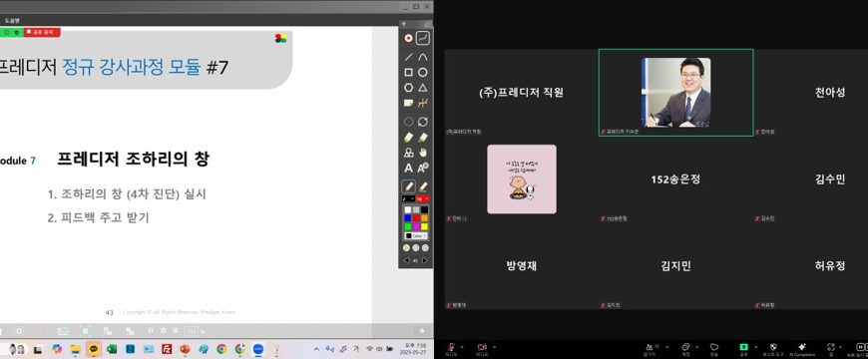This screenshot has height=359, width=868.
Task: Select the right eraser tool
Action: point(423,137)
